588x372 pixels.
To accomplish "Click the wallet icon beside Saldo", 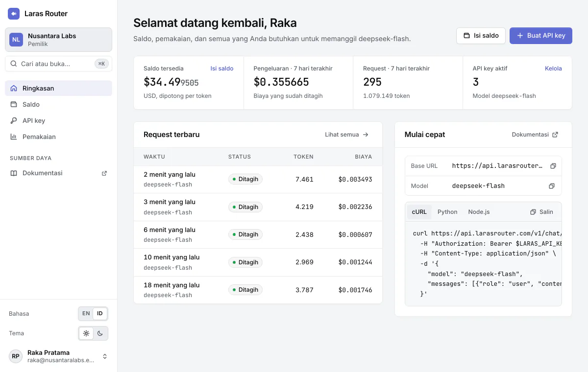I will tap(14, 104).
